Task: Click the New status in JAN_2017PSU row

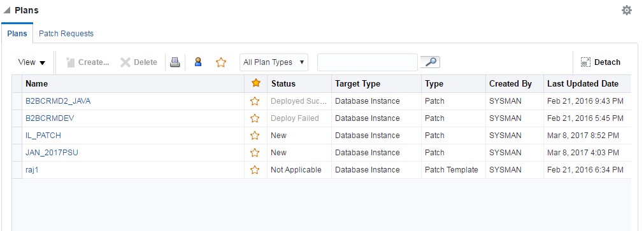Action: 278,153
